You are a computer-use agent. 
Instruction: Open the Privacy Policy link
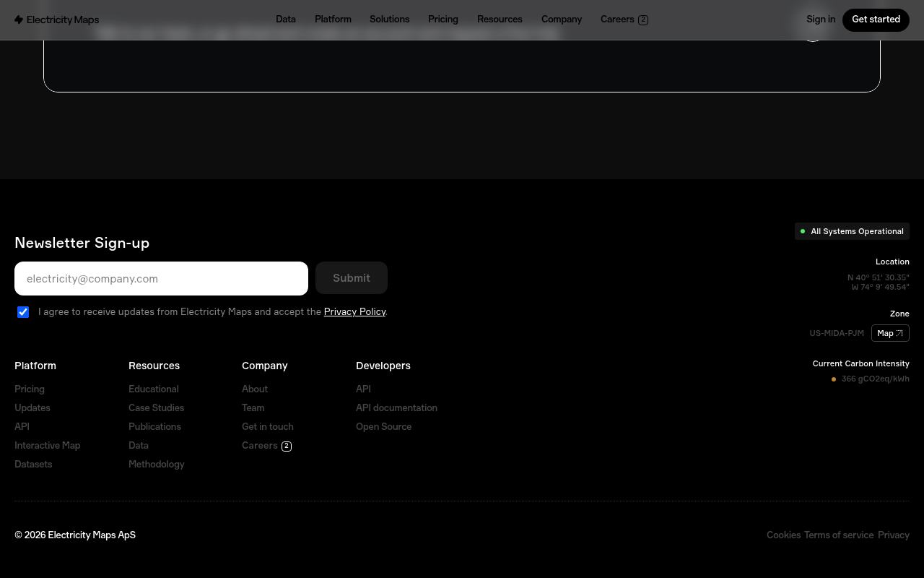[354, 311]
